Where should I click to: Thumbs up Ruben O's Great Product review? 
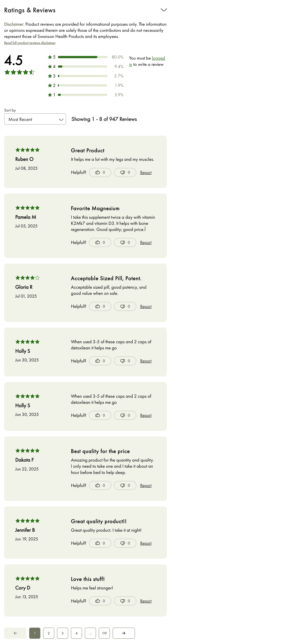click(100, 172)
